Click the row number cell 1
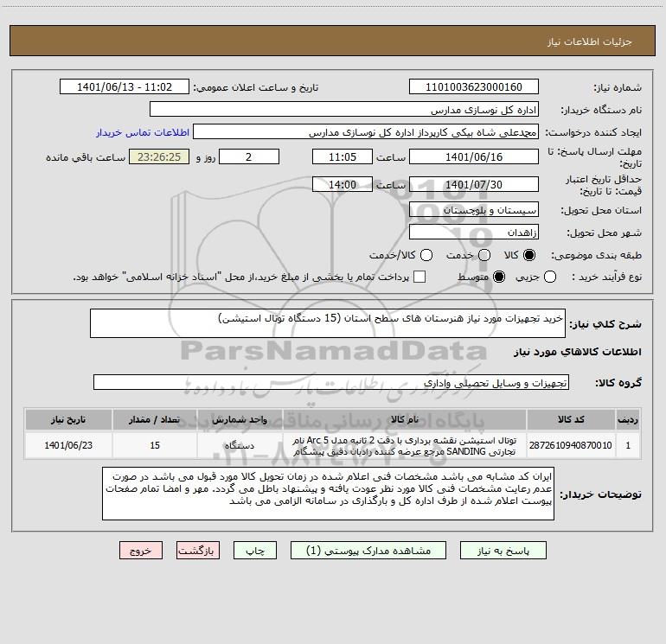 click(x=628, y=445)
